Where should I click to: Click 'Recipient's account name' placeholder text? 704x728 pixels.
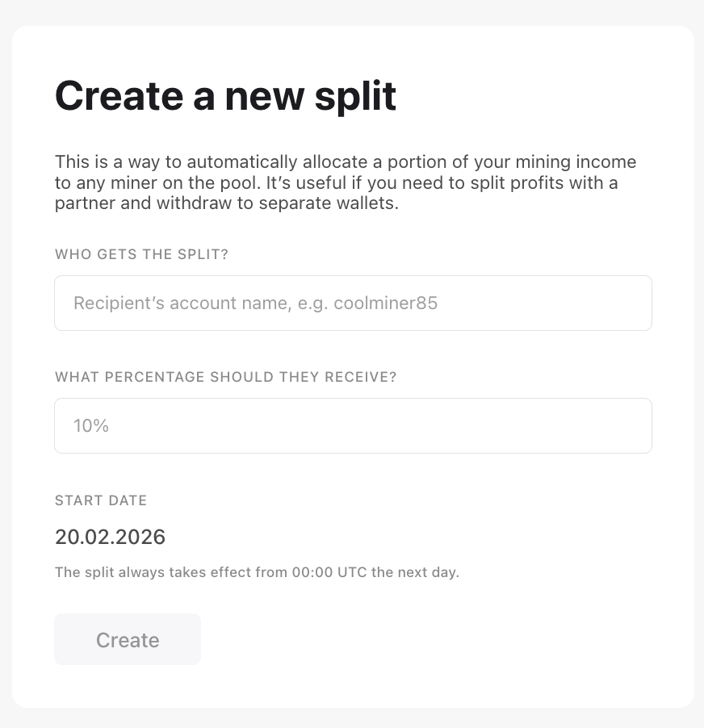173,303
